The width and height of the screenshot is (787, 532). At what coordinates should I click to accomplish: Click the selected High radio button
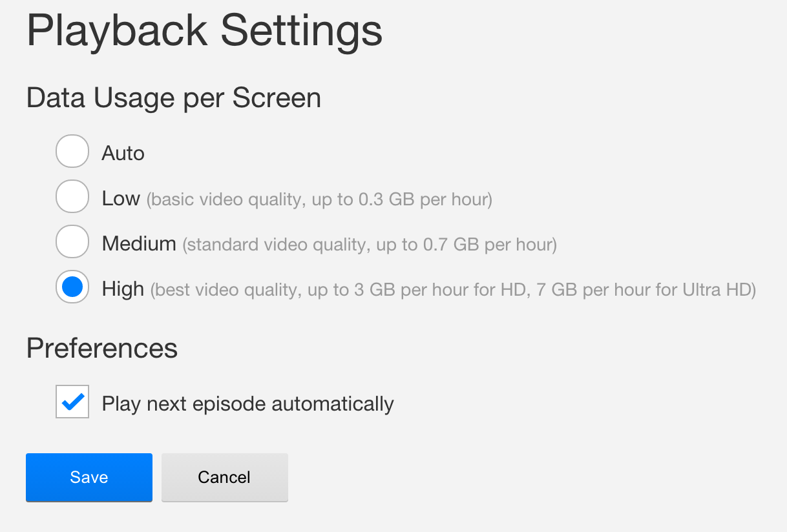72,287
